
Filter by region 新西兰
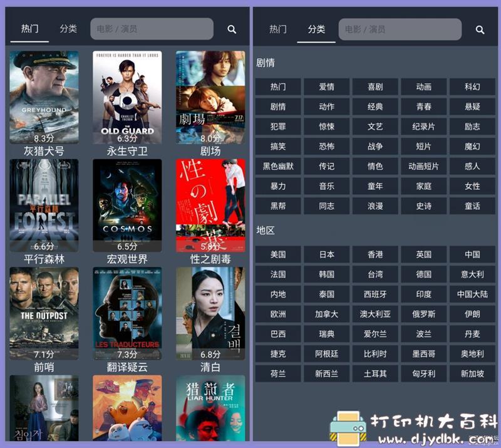[326, 374]
